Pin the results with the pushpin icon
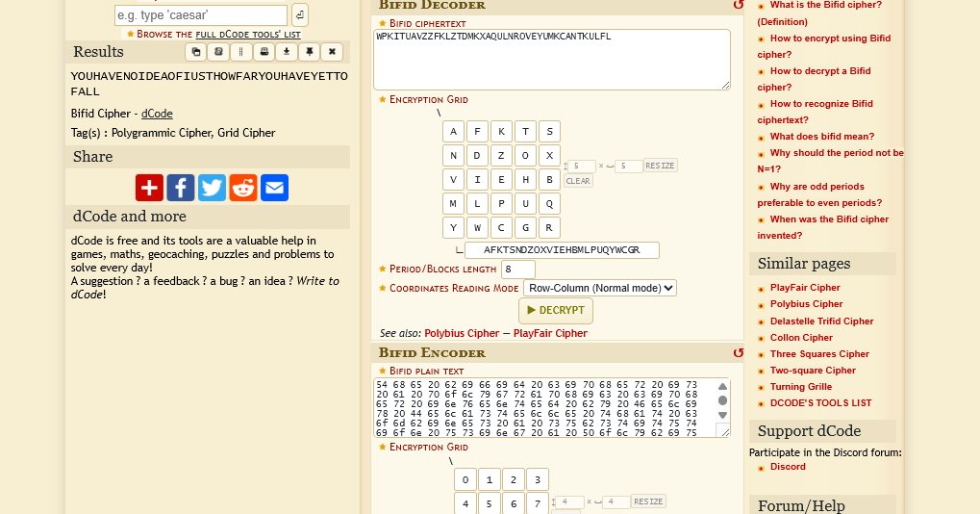This screenshot has height=514, width=980. (309, 52)
